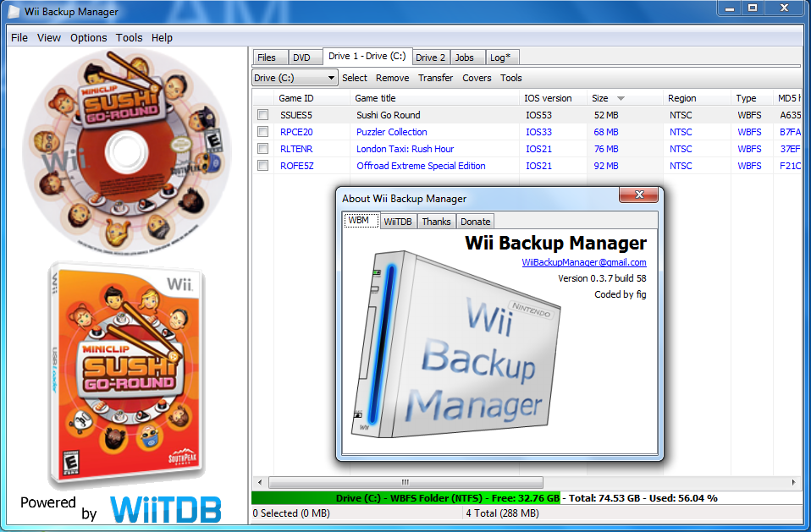
Task: Switch to the Drive 2 tab
Action: [430, 58]
